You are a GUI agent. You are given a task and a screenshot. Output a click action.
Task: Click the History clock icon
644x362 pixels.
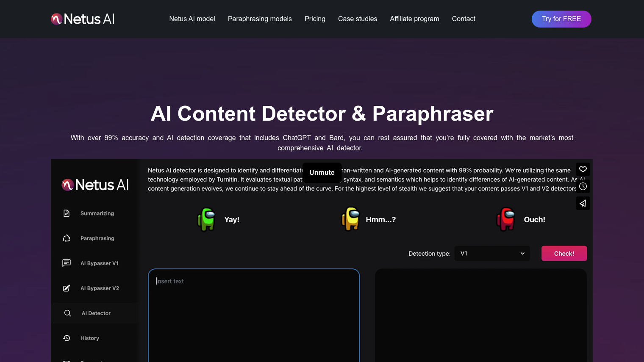(x=67, y=338)
